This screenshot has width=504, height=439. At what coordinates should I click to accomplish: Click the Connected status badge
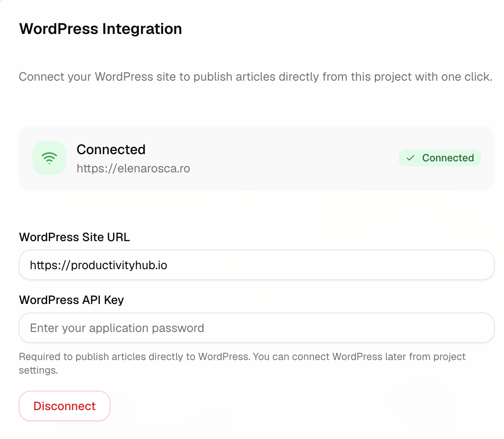[x=440, y=158]
